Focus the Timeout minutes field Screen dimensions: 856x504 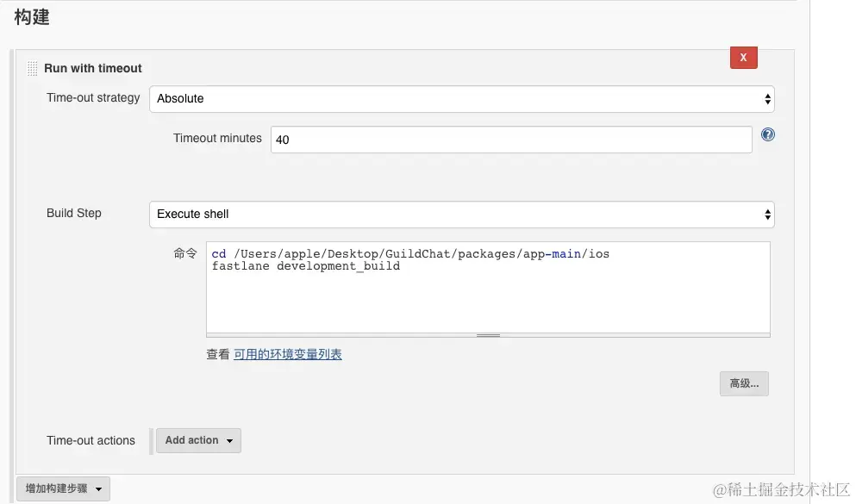point(511,140)
